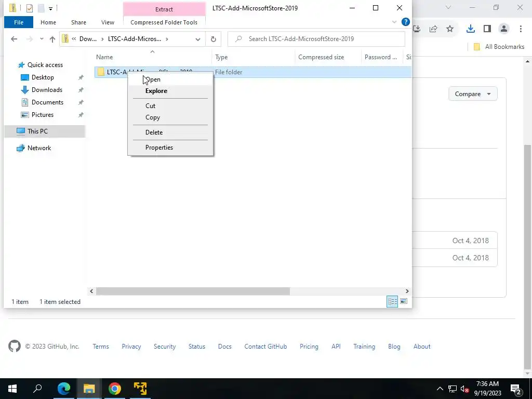The image size is (532, 399).
Task: Toggle the Chrome side panel icon
Action: coord(487,29)
